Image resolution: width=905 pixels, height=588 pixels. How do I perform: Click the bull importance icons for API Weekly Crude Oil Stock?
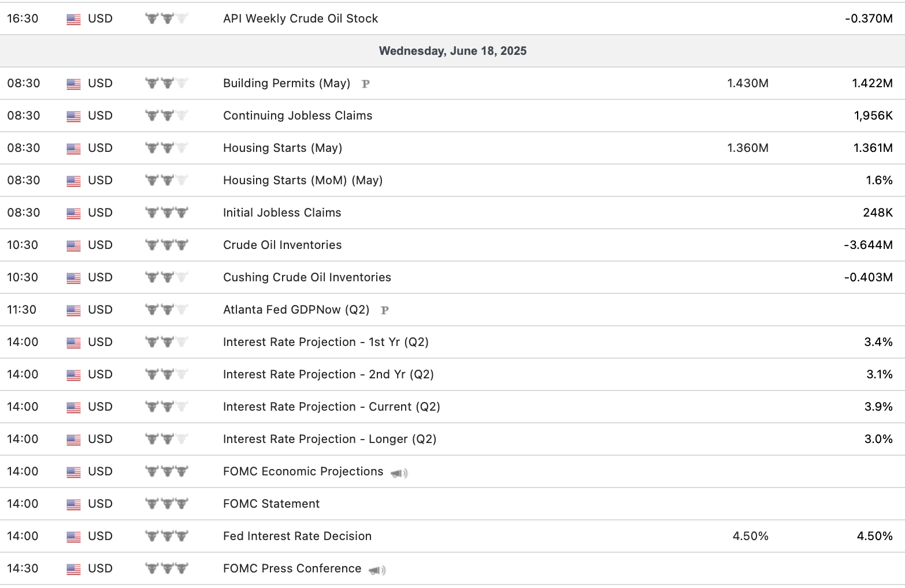tap(166, 18)
